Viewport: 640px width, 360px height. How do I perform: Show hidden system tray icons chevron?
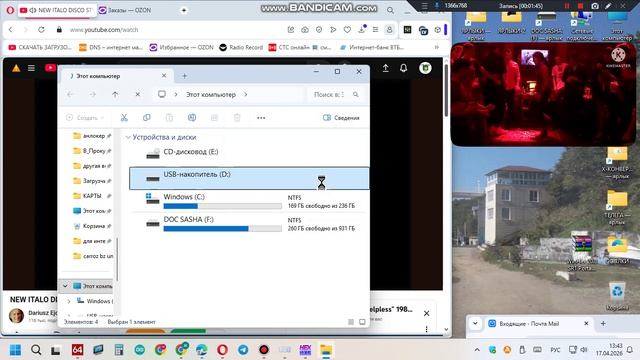click(x=477, y=350)
